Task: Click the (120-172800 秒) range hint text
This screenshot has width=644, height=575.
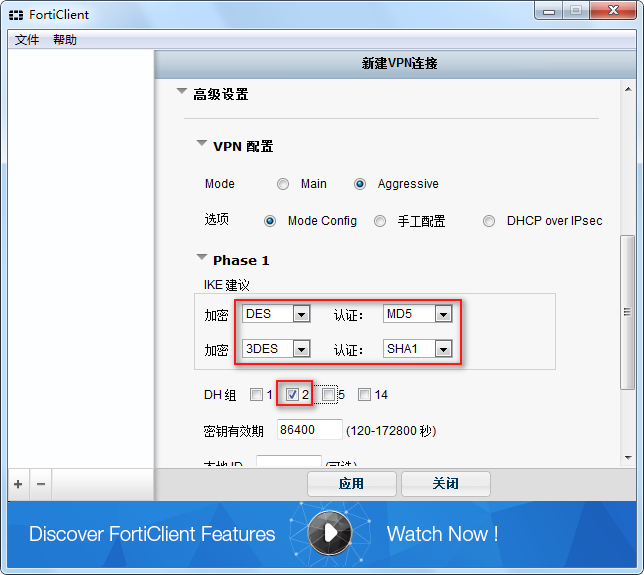Action: point(391,431)
